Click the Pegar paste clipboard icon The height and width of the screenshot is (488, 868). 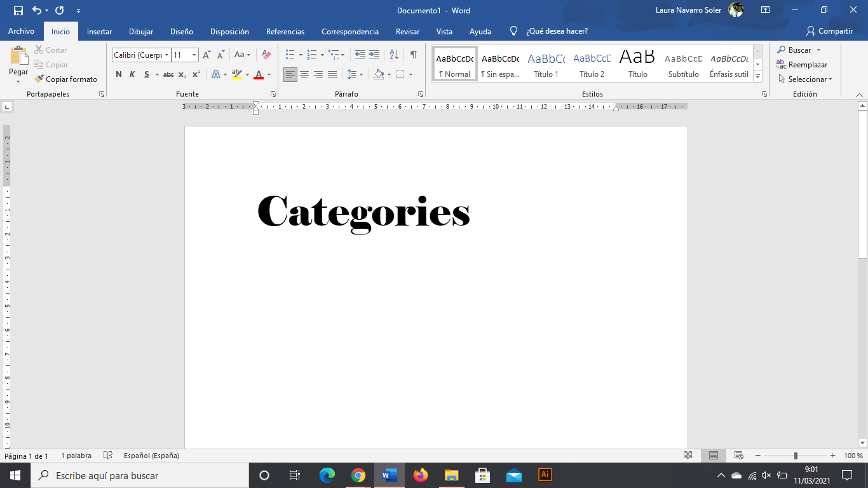click(18, 57)
